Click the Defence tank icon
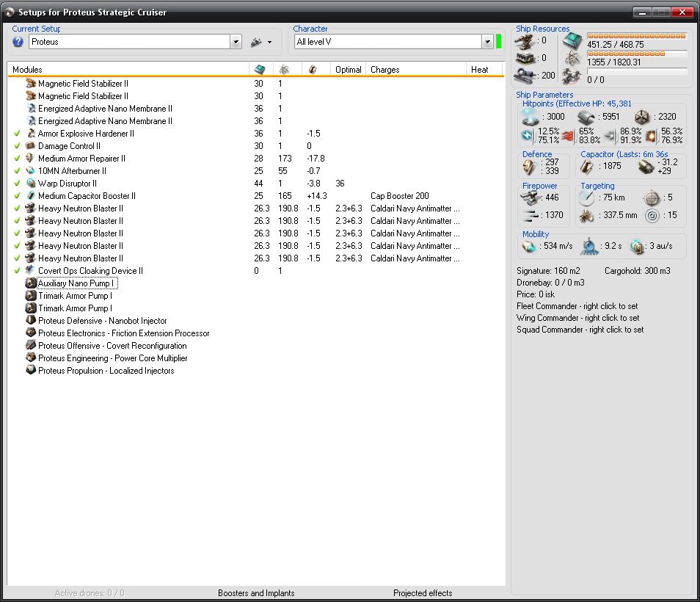700x602 pixels. coord(528,167)
